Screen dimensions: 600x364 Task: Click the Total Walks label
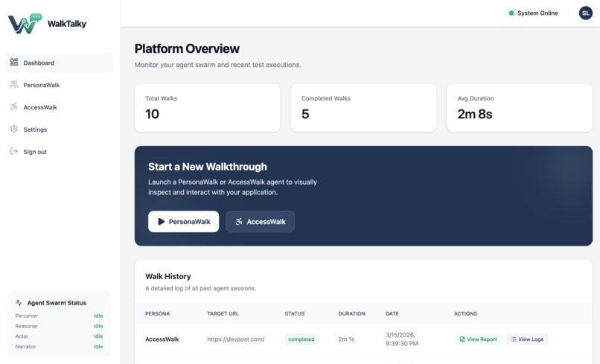coord(161,98)
